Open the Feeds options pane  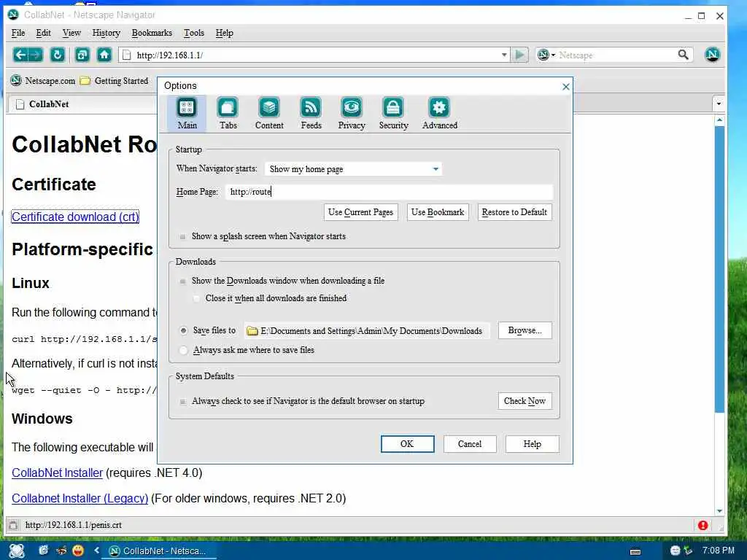click(311, 113)
